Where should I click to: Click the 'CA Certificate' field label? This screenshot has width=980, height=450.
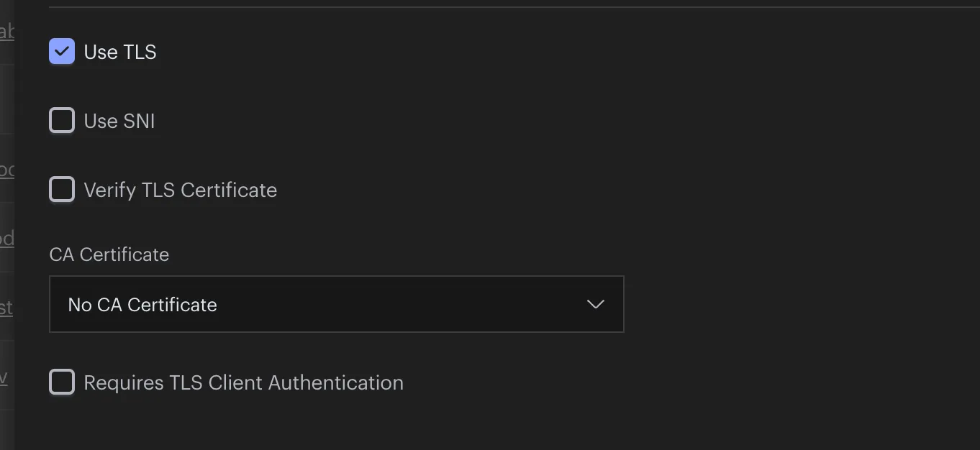[x=109, y=255]
